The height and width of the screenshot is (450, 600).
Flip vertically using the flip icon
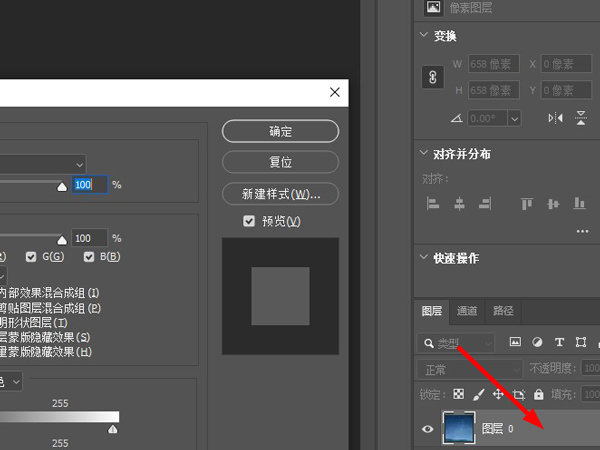tap(581, 118)
